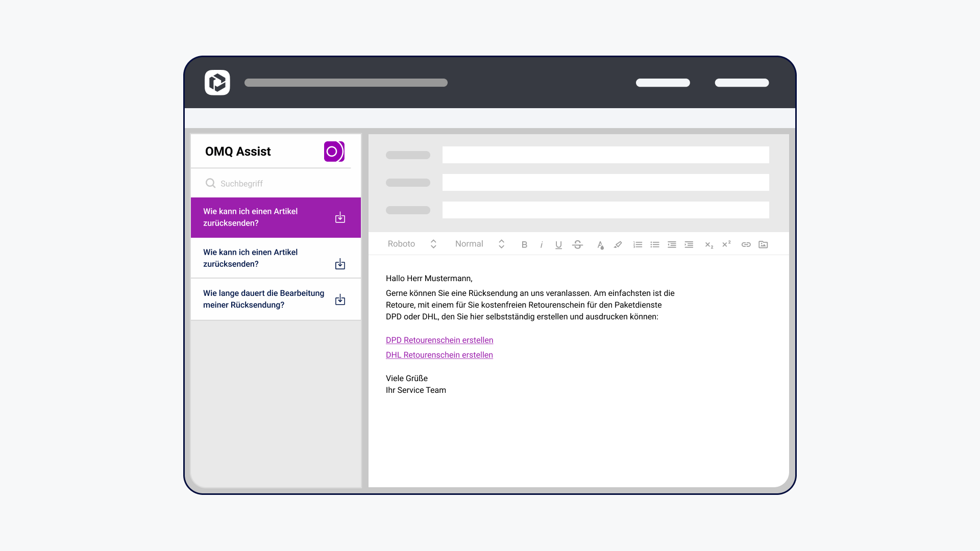980x551 pixels.
Task: Click the 'OMQ Assist' panel title
Action: (238, 152)
